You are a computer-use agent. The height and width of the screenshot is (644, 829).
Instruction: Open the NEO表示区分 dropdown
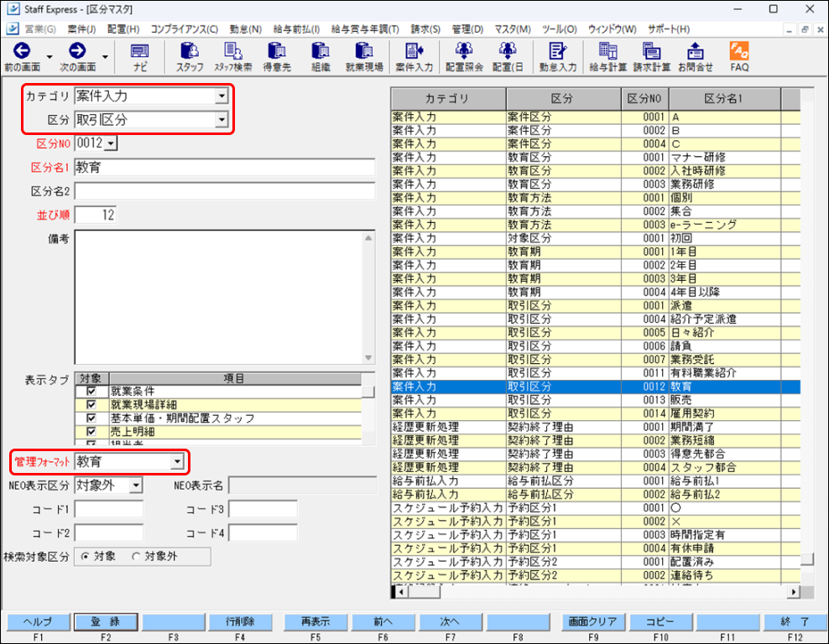136,485
